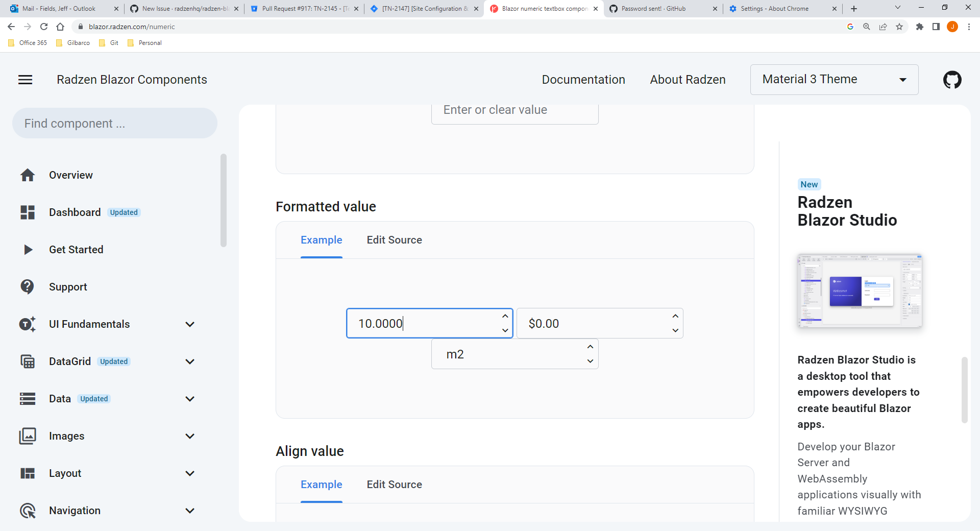Open the GitHub repository icon link
980x531 pixels.
click(952, 80)
